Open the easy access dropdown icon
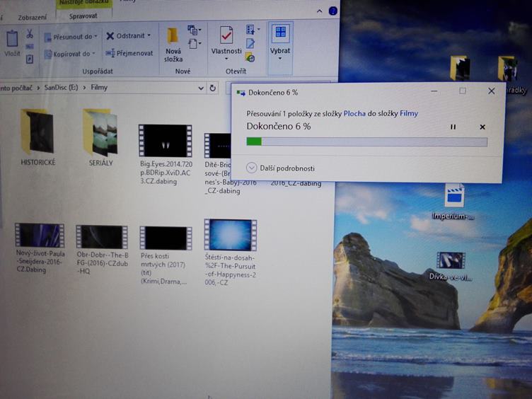This screenshot has height=399, width=532. point(195,44)
